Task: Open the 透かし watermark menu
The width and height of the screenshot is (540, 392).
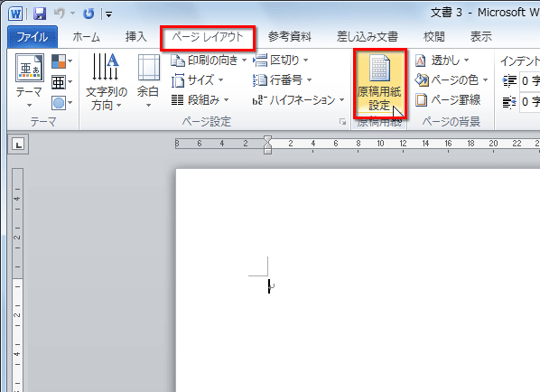Action: coord(442,61)
